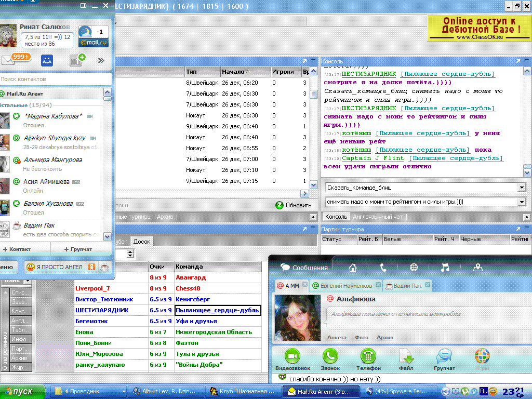Close the Вадим Пак chat tab

tap(428, 285)
